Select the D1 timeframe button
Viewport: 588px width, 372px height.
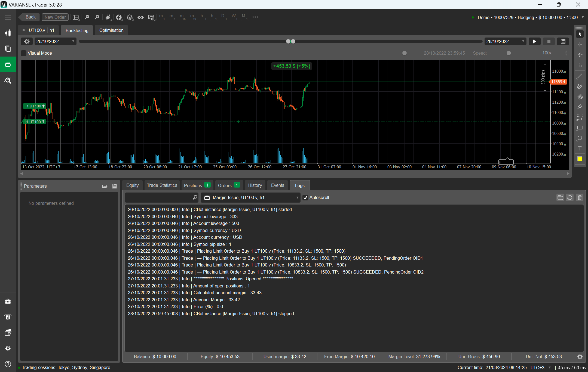tap(224, 17)
